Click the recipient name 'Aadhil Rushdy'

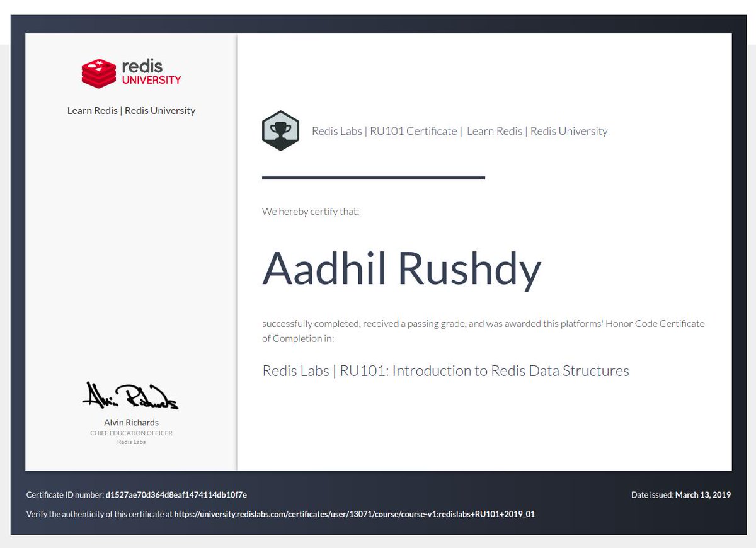pyautogui.click(x=402, y=268)
